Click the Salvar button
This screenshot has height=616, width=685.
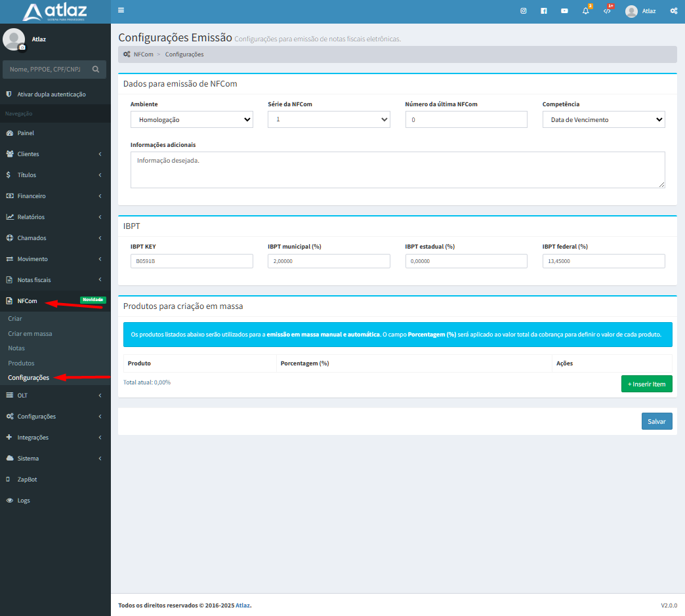[657, 421]
